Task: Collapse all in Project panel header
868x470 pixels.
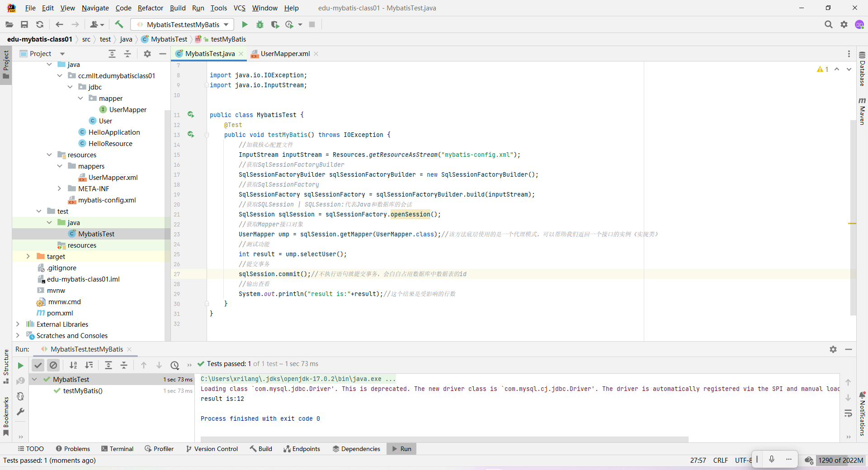Action: pyautogui.click(x=127, y=54)
